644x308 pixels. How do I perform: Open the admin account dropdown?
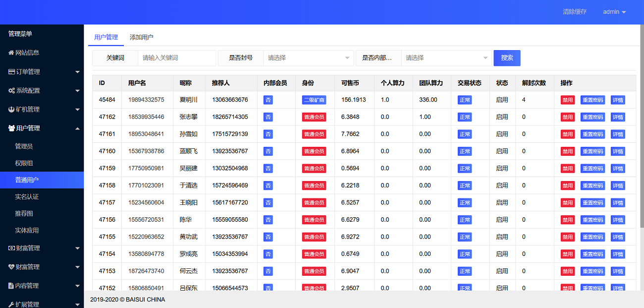coord(614,12)
